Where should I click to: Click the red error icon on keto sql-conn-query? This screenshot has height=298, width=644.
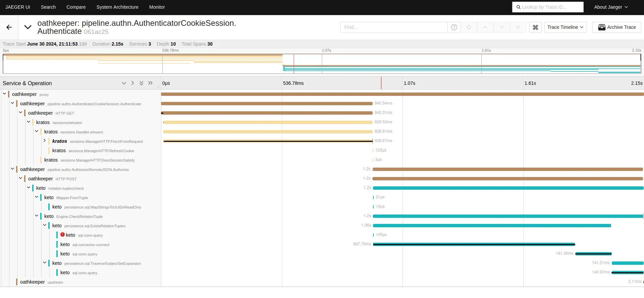point(62,235)
